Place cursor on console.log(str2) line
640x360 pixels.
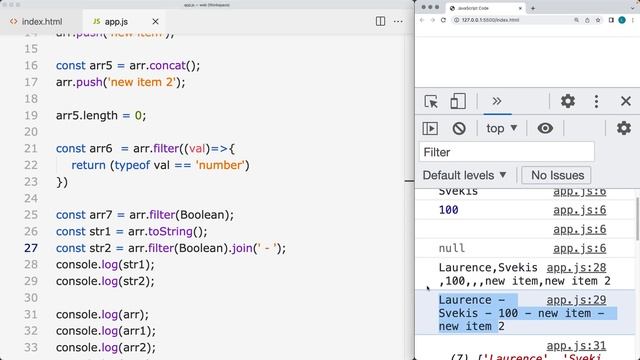tap(105, 281)
